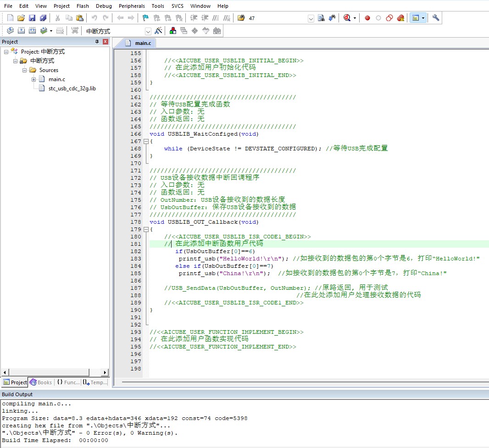The height and width of the screenshot is (448, 489).
Task: Click the scroll right arrow in Project panel
Action: (x=105, y=372)
